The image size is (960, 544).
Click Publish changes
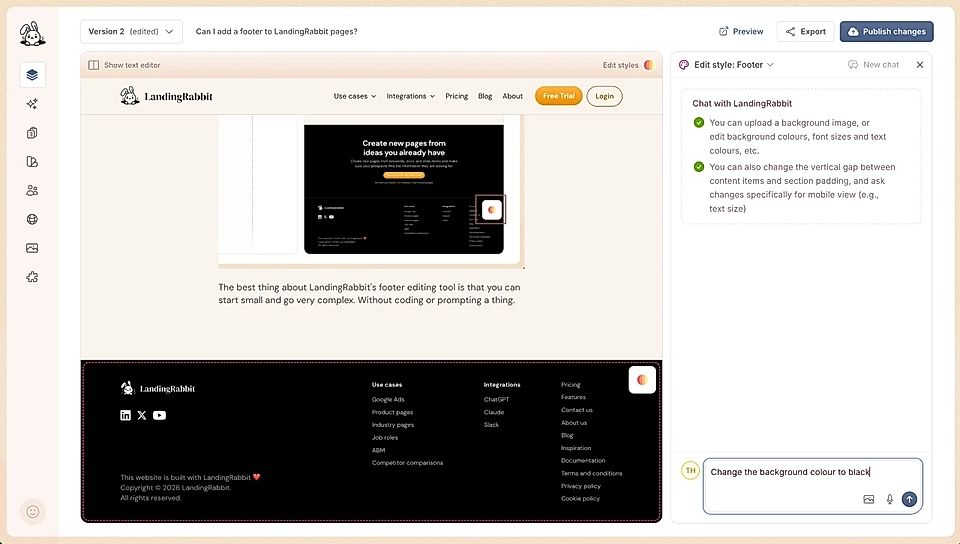tap(887, 32)
